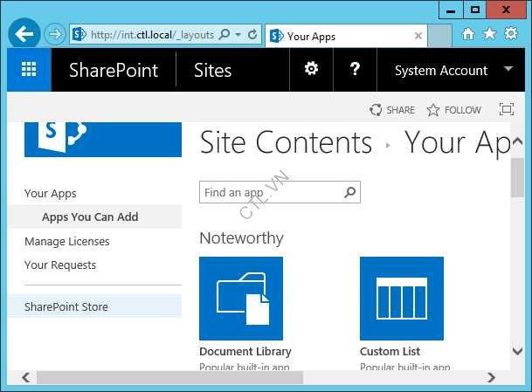This screenshot has width=532, height=392.
Task: Click the Document Library app tile
Action: point(241,298)
